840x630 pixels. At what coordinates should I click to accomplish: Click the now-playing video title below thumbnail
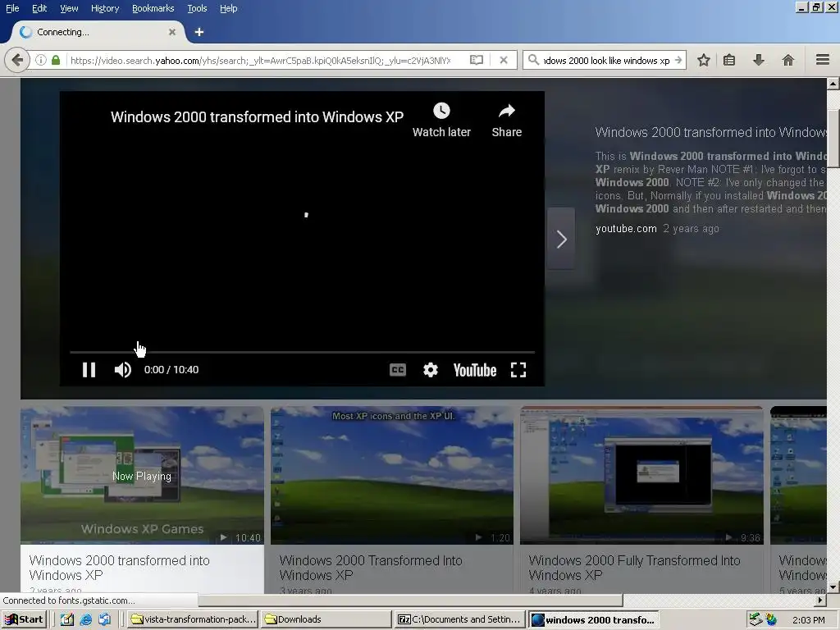pos(120,568)
